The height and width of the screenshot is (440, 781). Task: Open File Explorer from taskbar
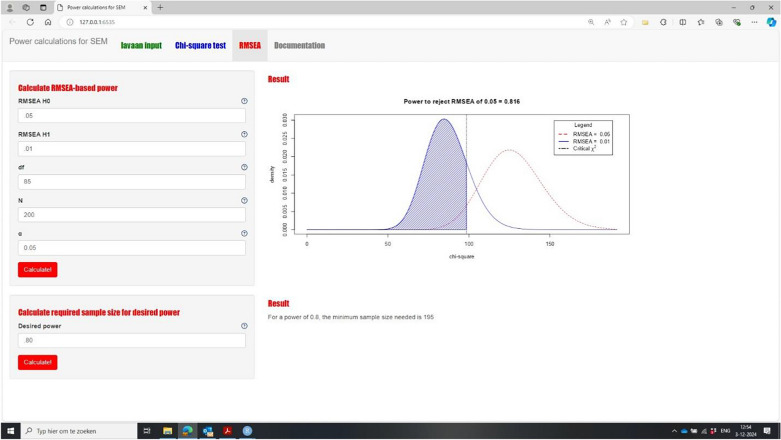click(x=167, y=431)
